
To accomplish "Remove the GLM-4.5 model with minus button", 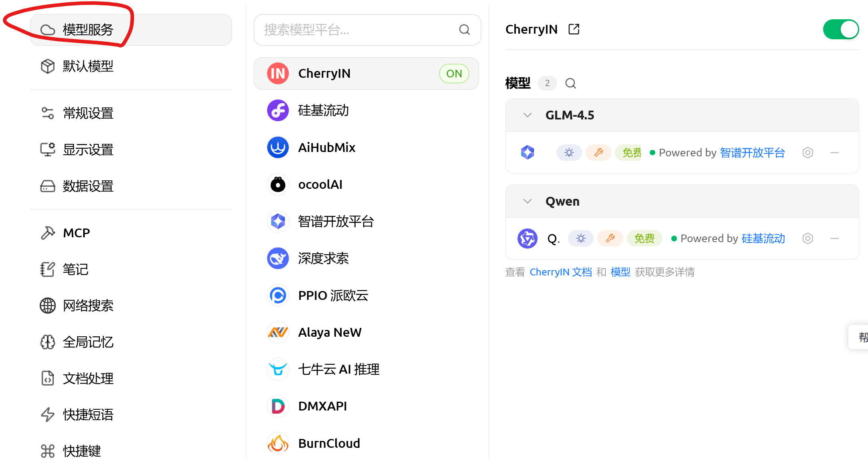I will [835, 153].
